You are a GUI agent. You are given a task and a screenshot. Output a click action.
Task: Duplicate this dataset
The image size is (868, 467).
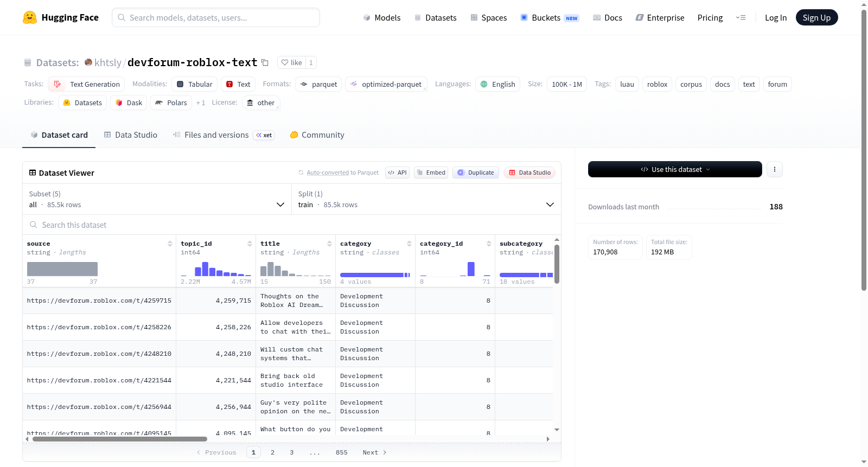[x=476, y=172]
